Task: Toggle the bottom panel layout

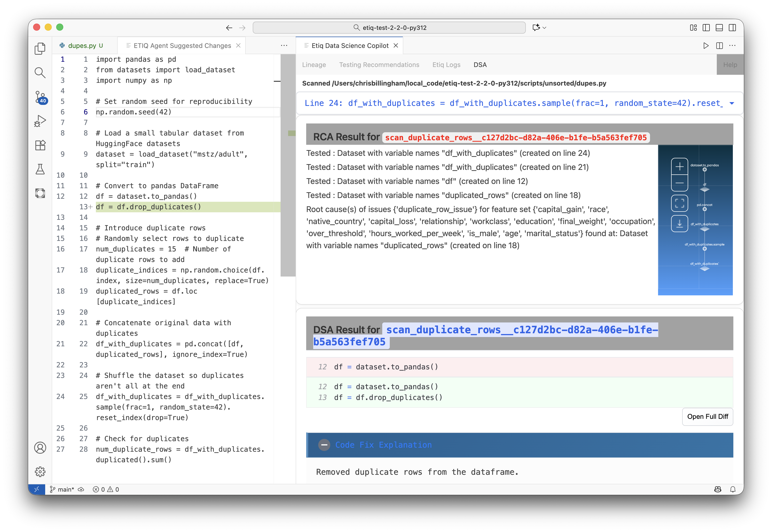Action: click(x=719, y=28)
